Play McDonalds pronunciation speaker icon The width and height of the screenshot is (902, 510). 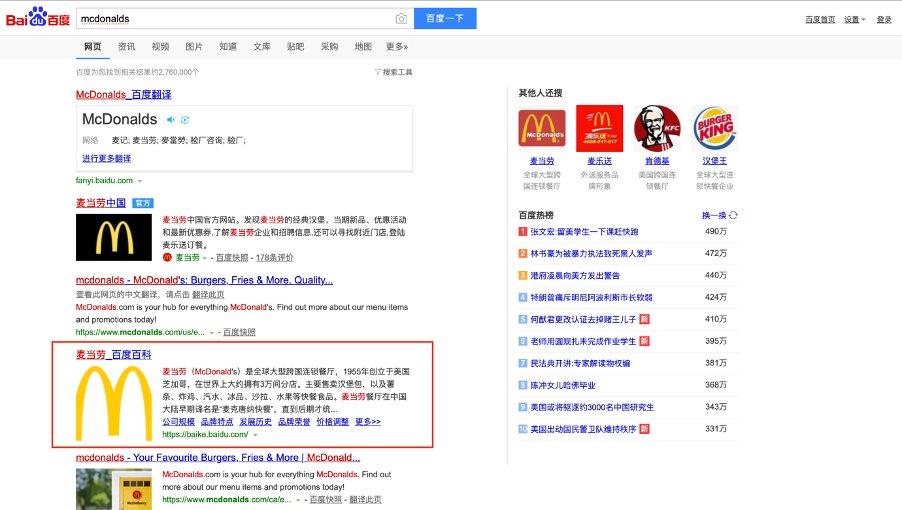[x=171, y=120]
